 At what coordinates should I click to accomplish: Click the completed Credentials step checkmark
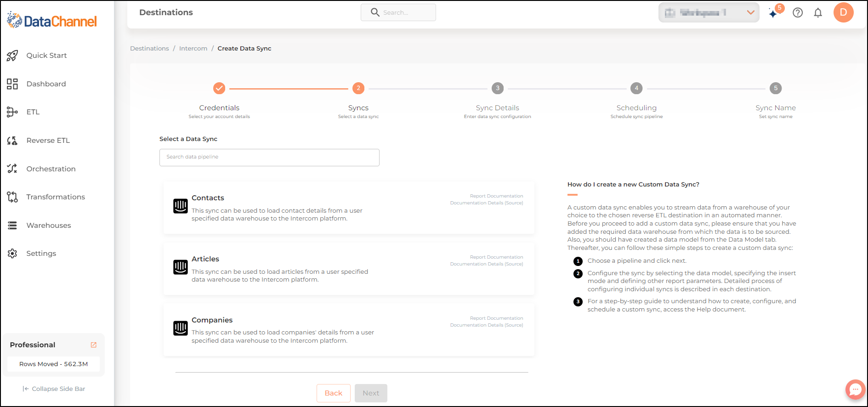coord(219,88)
